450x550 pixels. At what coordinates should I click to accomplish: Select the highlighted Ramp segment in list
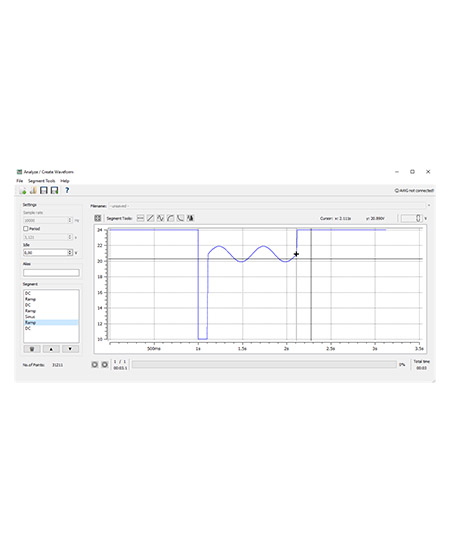[51, 322]
